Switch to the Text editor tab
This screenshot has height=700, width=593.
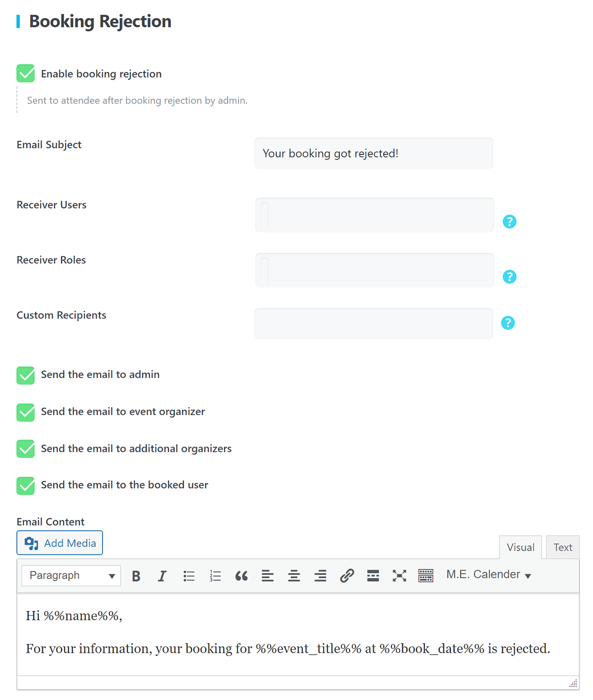tap(563, 547)
